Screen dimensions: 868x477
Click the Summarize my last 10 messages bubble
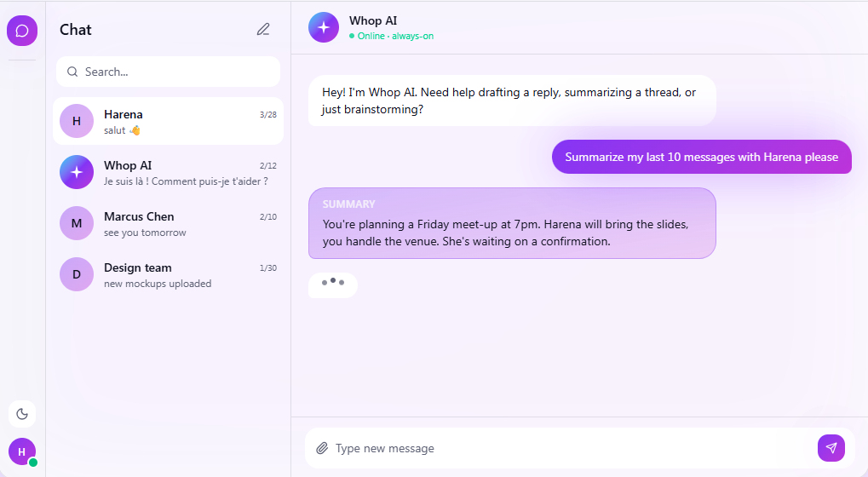701,157
